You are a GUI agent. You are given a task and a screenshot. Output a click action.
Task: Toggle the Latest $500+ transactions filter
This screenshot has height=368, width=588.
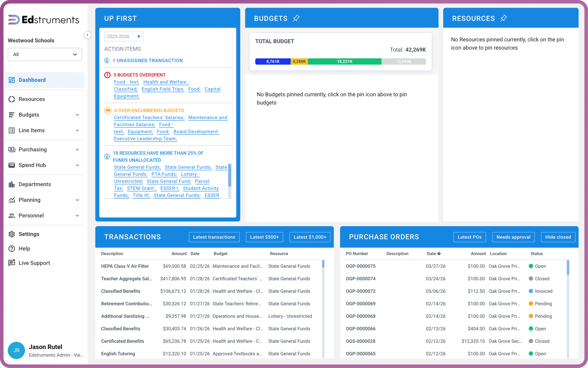(x=264, y=237)
